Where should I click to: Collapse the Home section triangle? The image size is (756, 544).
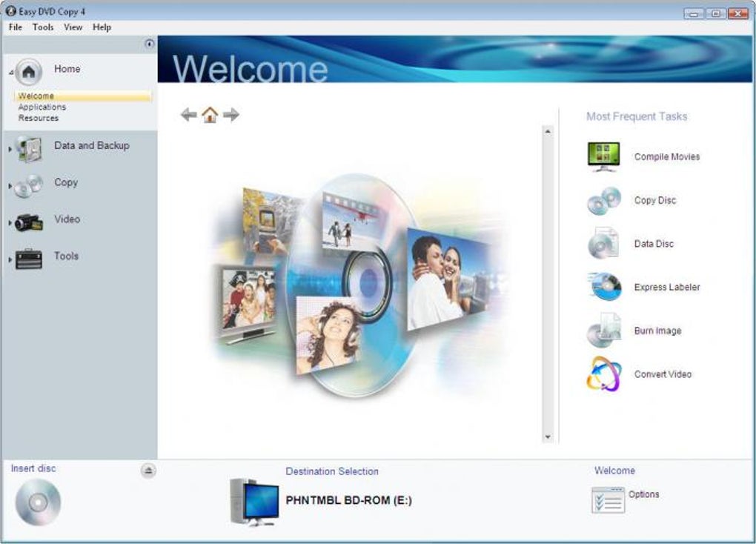click(x=10, y=73)
